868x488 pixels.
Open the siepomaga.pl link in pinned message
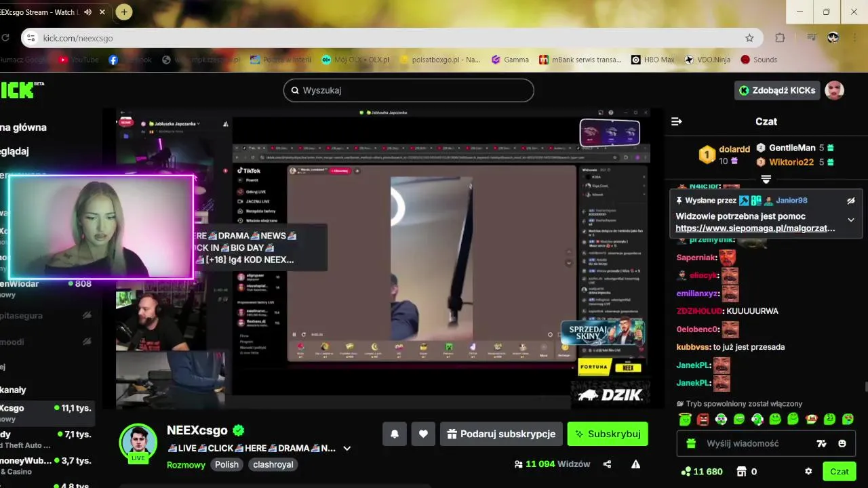tap(755, 228)
